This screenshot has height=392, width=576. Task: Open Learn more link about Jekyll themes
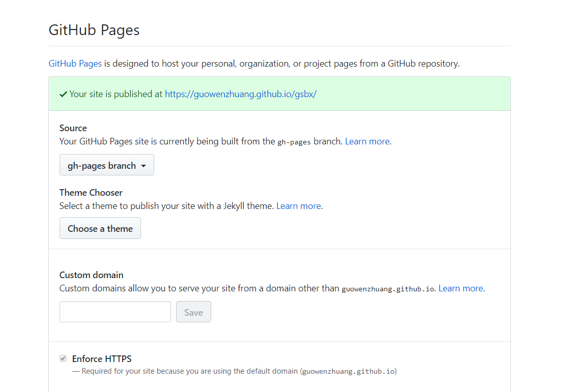(298, 206)
